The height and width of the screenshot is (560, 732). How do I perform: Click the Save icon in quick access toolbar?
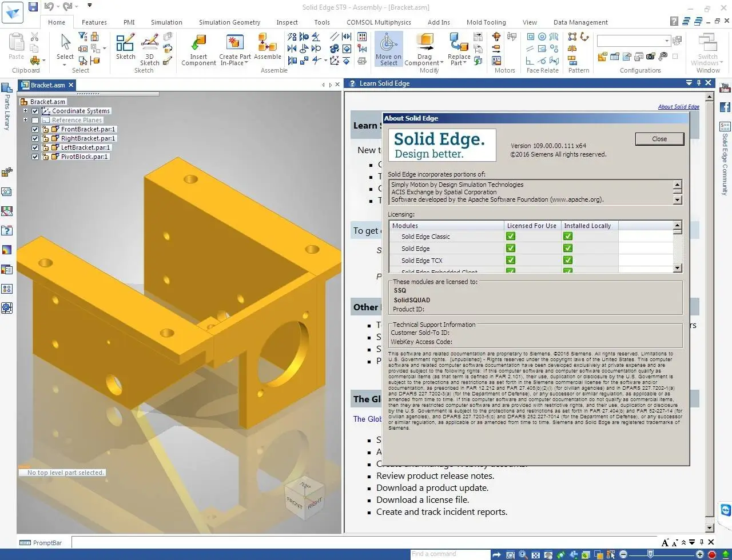click(x=33, y=7)
